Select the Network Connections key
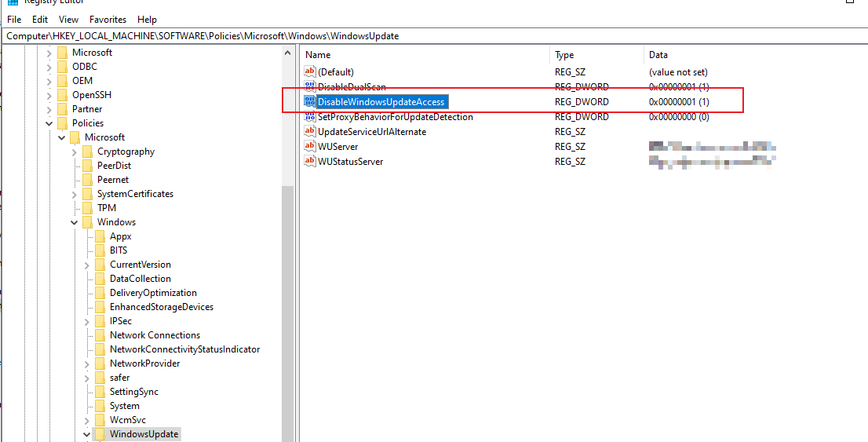Image resolution: width=868 pixels, height=442 pixels. 155,335
